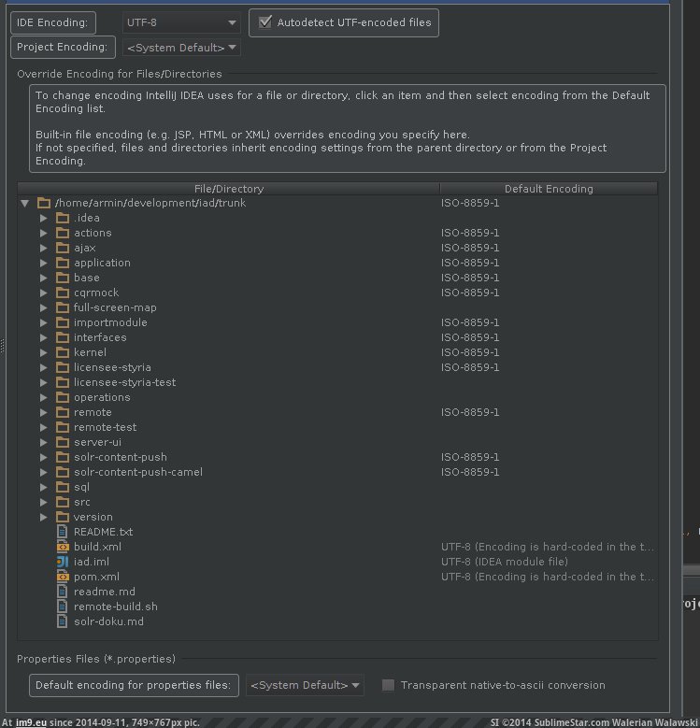Click the solr-doku.md file icon
This screenshot has width=700, height=728.
63,621
